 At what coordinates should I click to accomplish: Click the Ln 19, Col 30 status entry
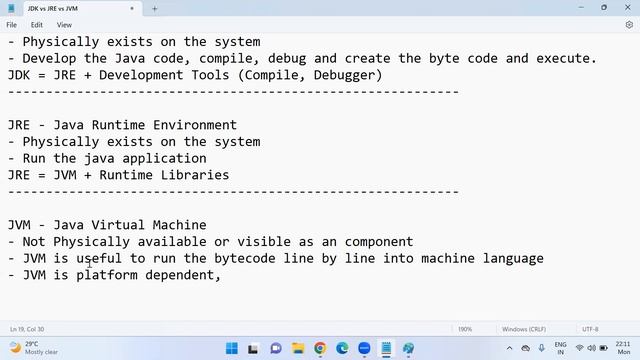click(x=27, y=329)
